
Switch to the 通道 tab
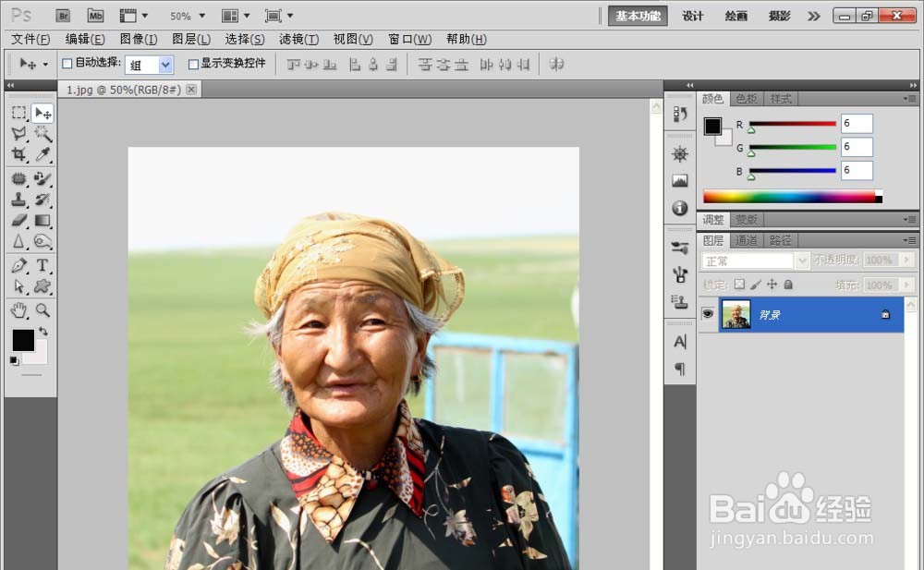[747, 240]
